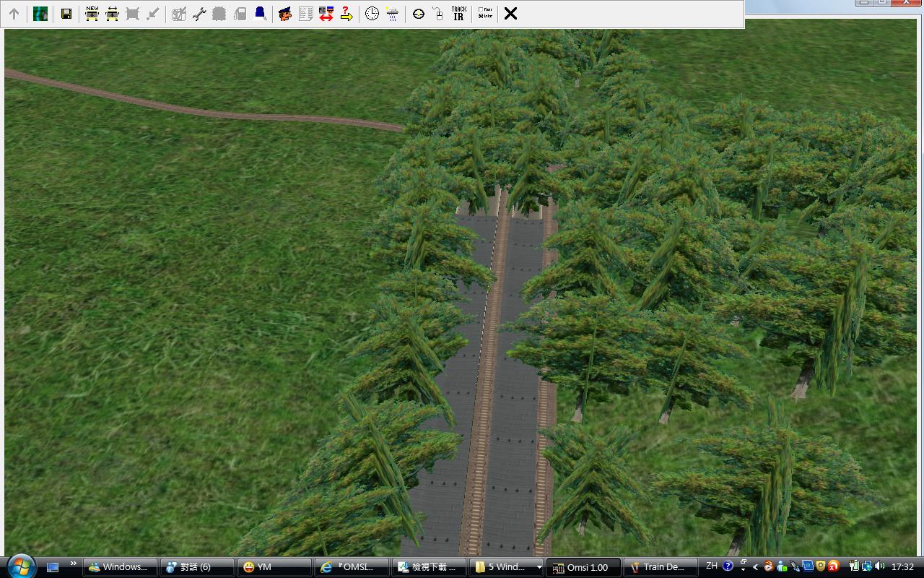Image resolution: width=924 pixels, height=578 pixels.
Task: Switch to the Train De... taskbar button
Action: (x=661, y=567)
